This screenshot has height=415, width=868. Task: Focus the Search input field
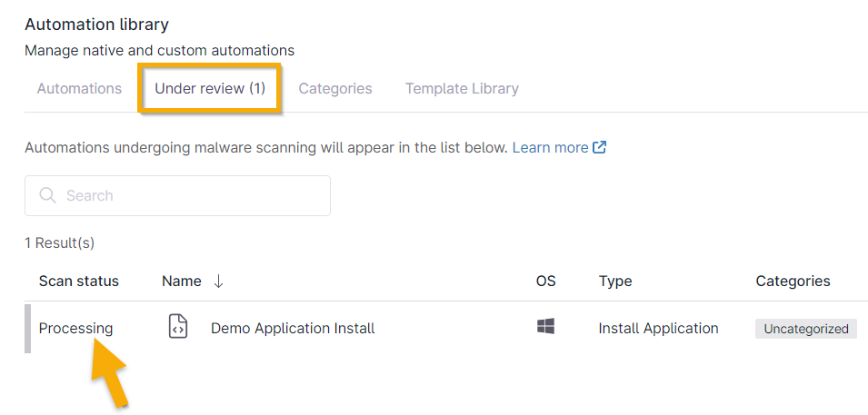[191, 195]
